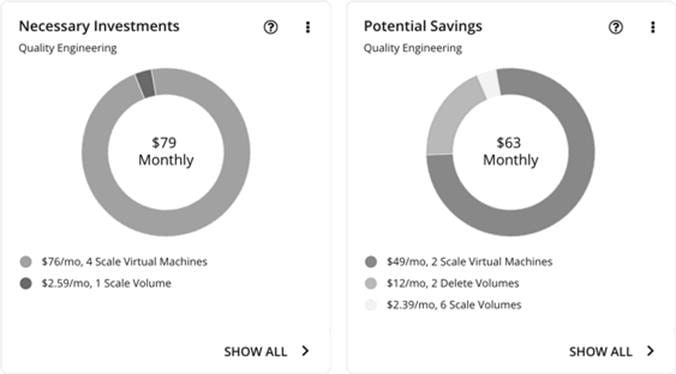Click the small dark donut slice in Necessary Investments
Screen dimensions: 676x374
(146, 83)
